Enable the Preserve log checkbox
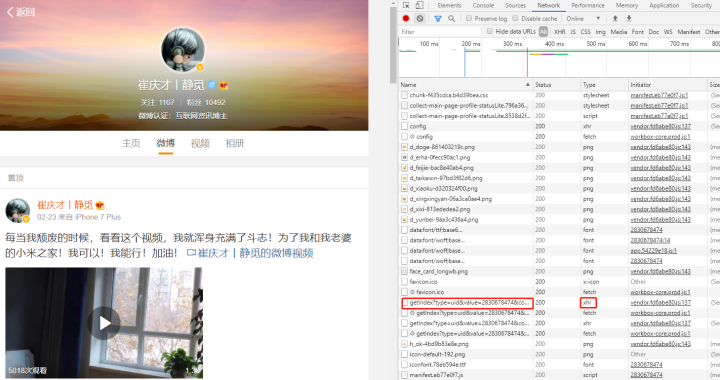 (469, 18)
